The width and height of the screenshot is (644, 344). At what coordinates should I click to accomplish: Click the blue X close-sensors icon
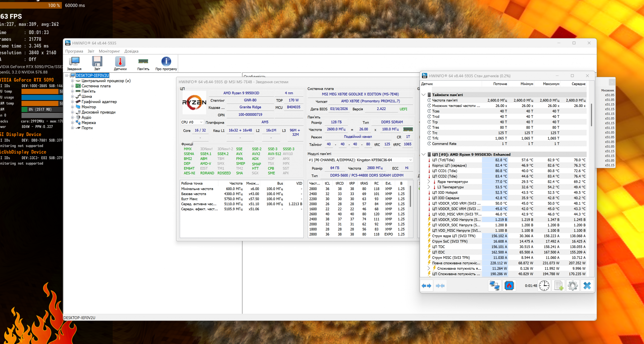click(587, 286)
